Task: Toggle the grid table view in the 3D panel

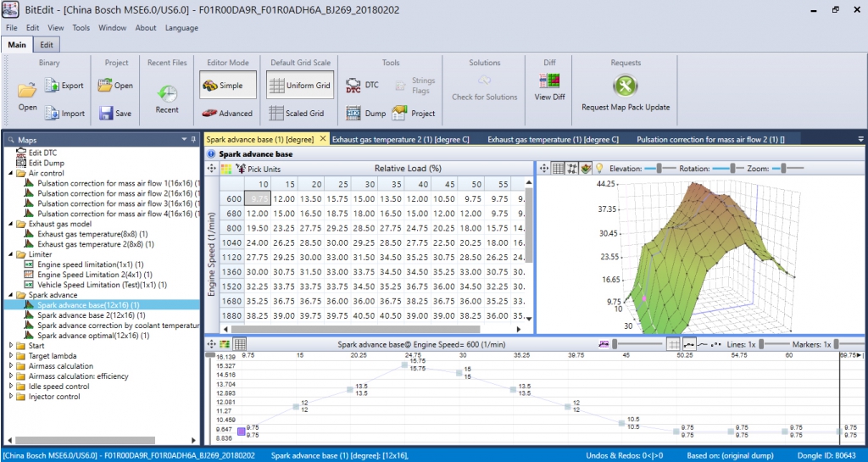Action: coord(559,168)
